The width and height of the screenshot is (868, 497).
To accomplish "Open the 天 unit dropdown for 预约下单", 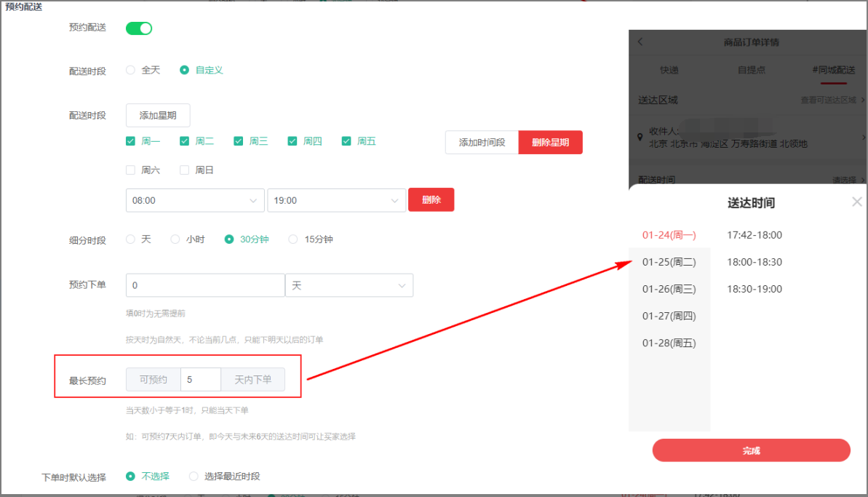I will 349,286.
